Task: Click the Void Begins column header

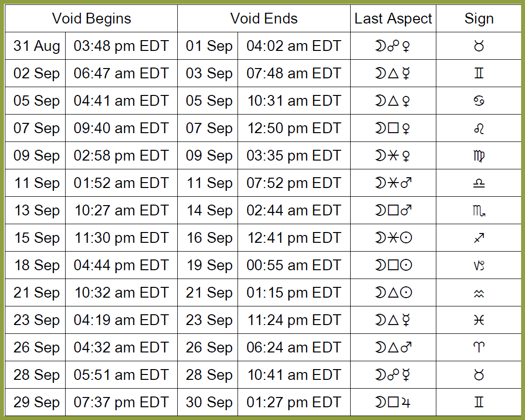Action: click(x=92, y=19)
